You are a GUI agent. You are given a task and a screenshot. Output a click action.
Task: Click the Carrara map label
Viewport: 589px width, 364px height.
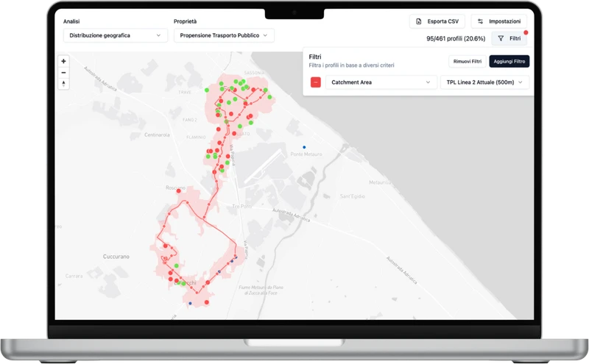(x=74, y=276)
